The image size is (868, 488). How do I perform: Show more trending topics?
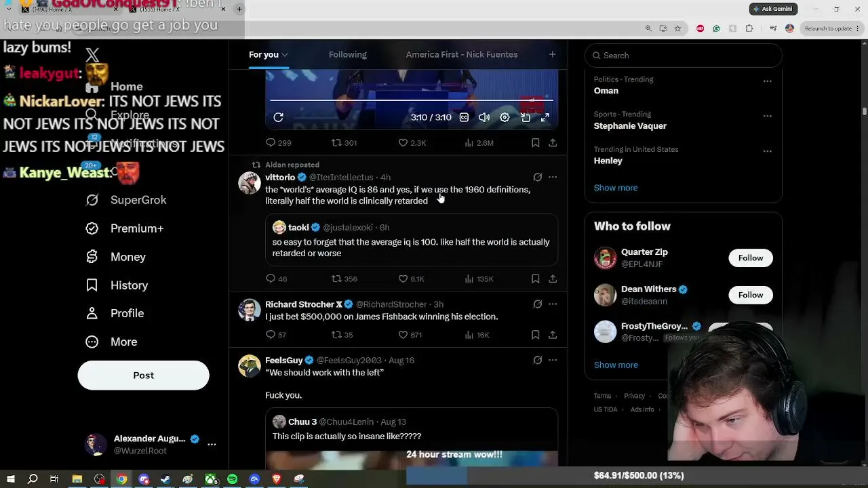tap(616, 188)
